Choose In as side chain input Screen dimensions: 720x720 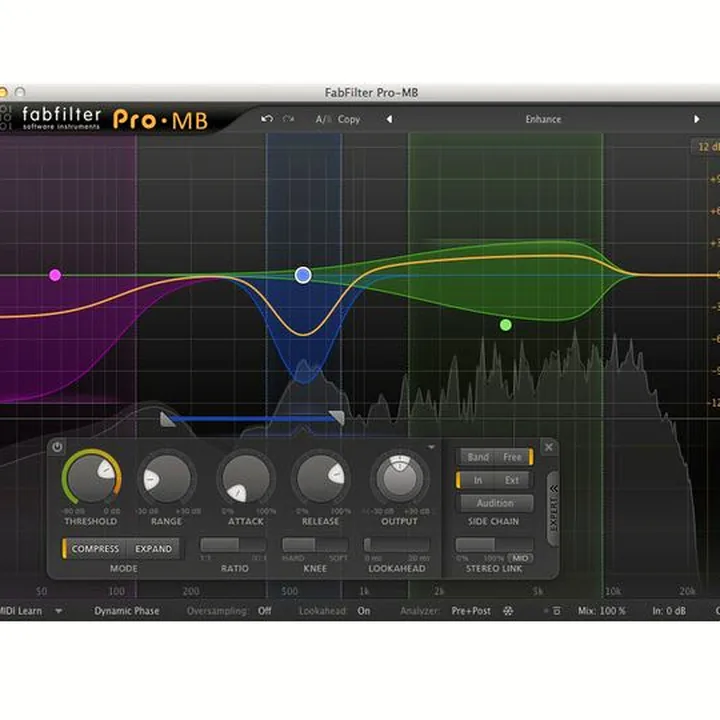coord(478,480)
